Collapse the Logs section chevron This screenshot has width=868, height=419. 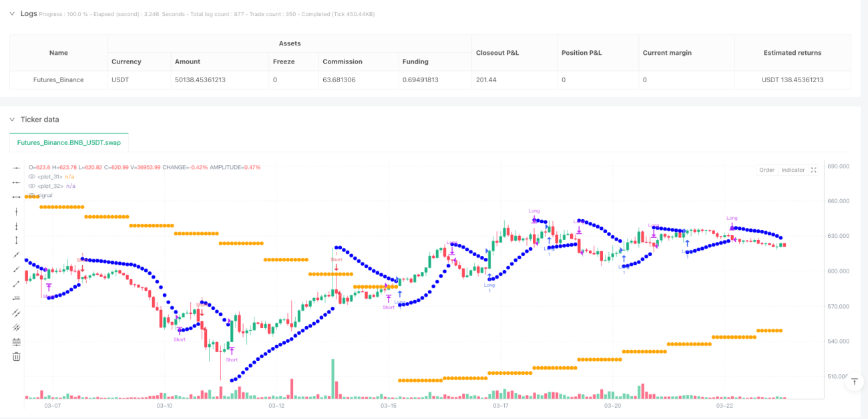[11, 13]
